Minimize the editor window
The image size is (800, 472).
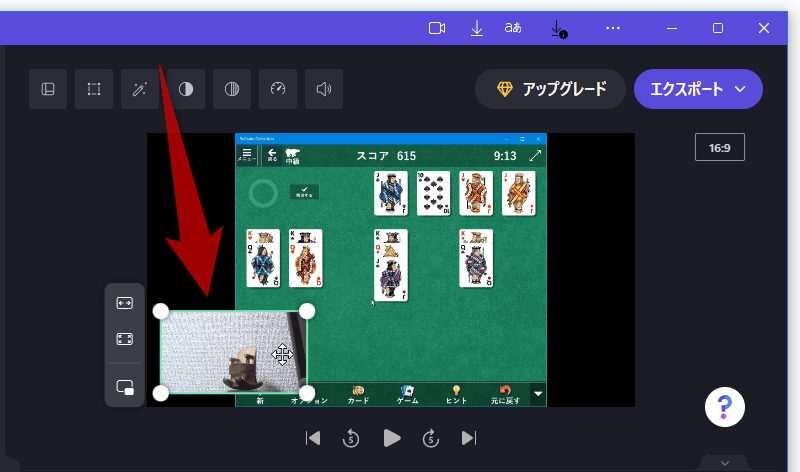[x=672, y=28]
